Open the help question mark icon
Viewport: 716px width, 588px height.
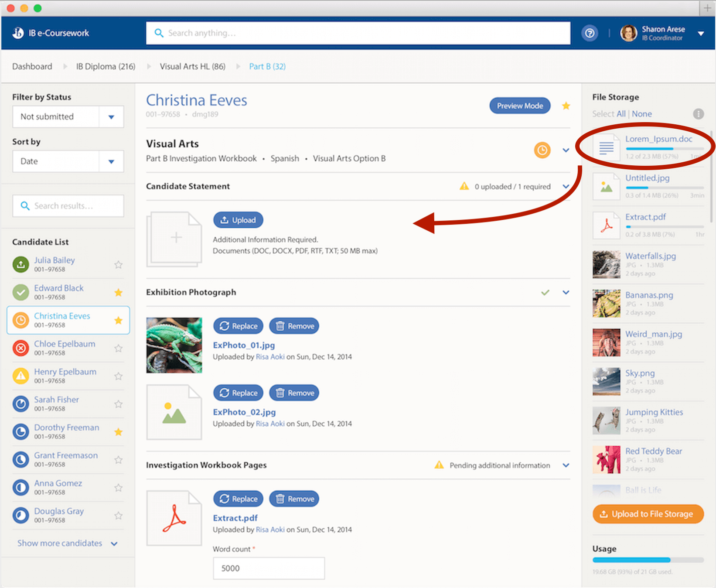click(x=590, y=33)
